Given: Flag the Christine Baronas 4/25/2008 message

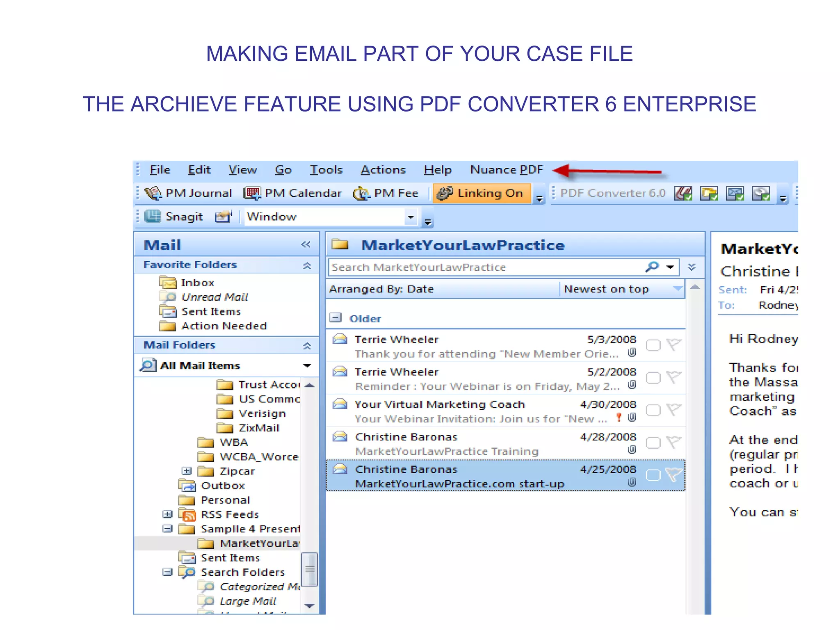Looking at the screenshot, I should click(673, 475).
